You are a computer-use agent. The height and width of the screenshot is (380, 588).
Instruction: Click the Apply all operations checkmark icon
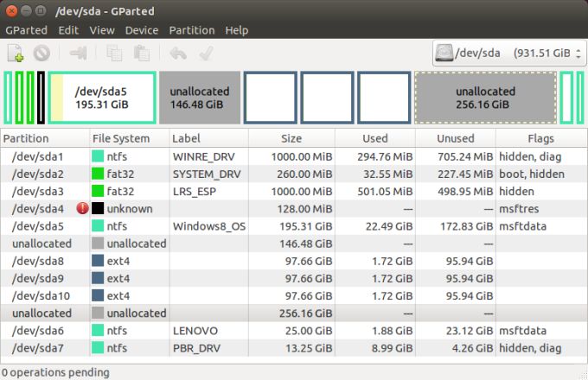[x=206, y=54]
